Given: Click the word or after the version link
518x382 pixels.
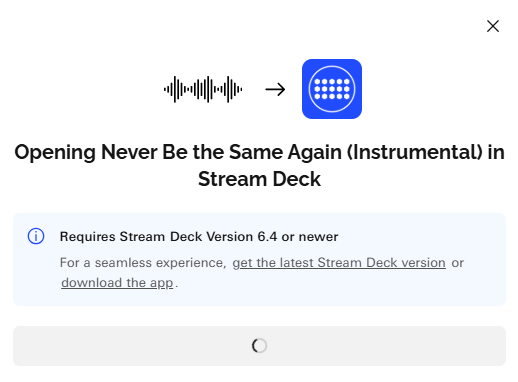Looking at the screenshot, I should [457, 263].
